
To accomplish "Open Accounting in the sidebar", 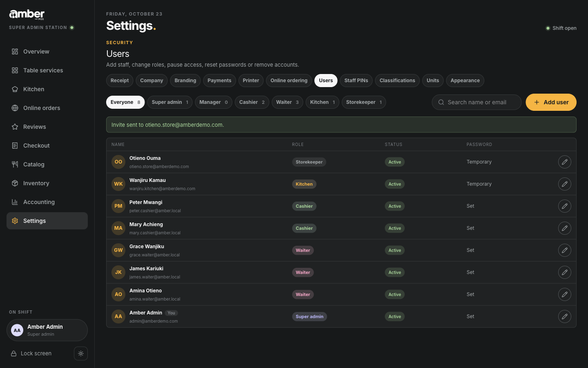I will click(x=47, y=202).
